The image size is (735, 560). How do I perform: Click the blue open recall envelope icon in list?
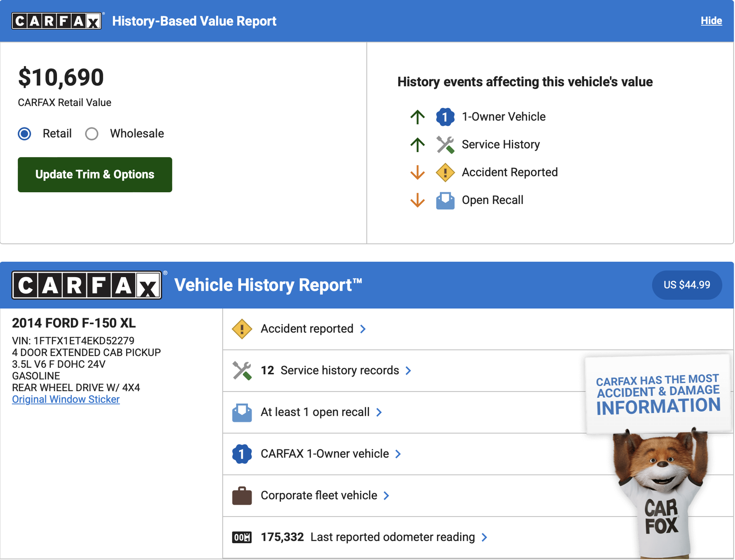(242, 413)
